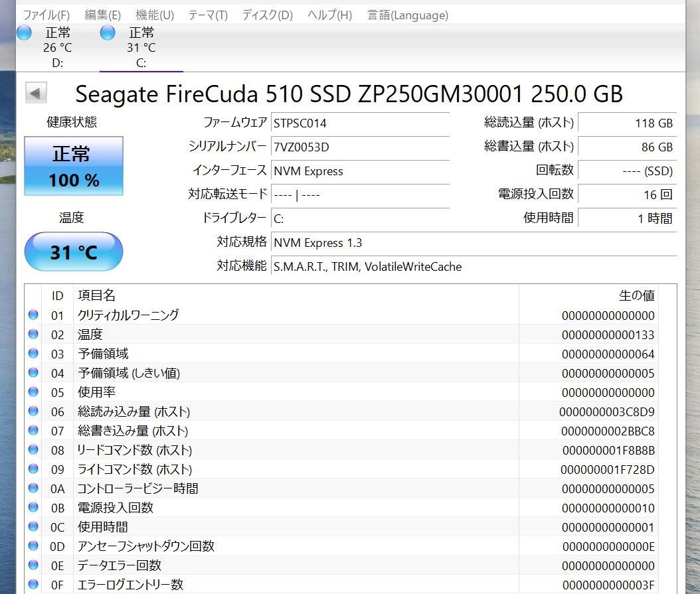Open the ヘルプ(H) menu
Screen dimensions: 700x594
[x=329, y=15]
